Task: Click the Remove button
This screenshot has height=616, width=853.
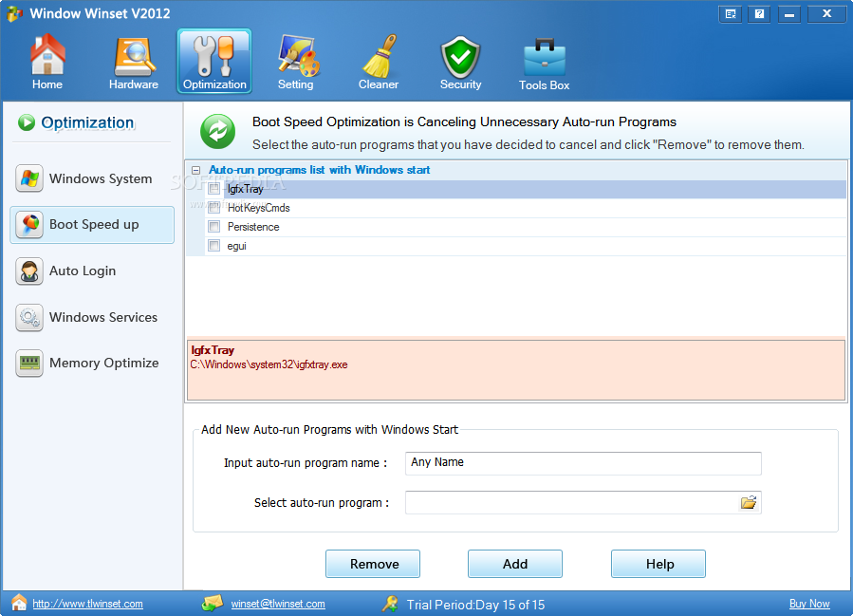Action: (373, 564)
